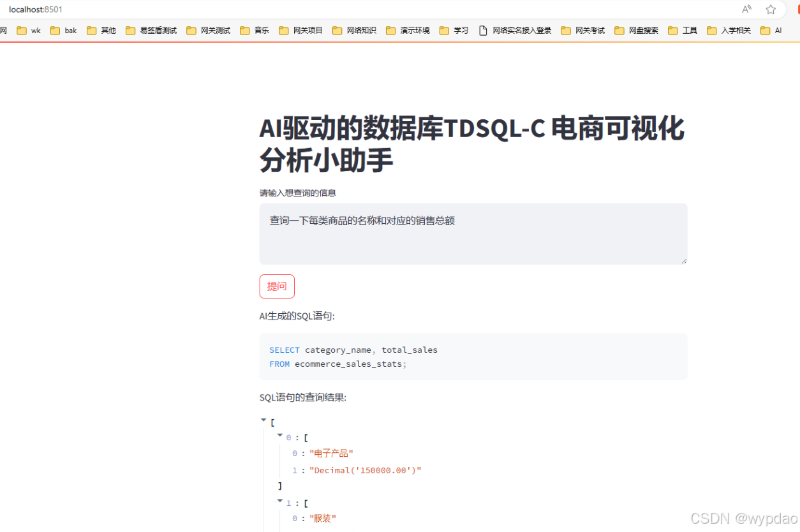
Task: Open the bak bookmark folder
Action: [64, 30]
